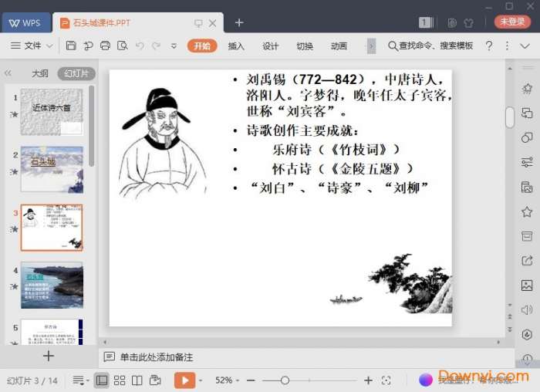Open the properties sliders icon in sidebar

(x=527, y=162)
